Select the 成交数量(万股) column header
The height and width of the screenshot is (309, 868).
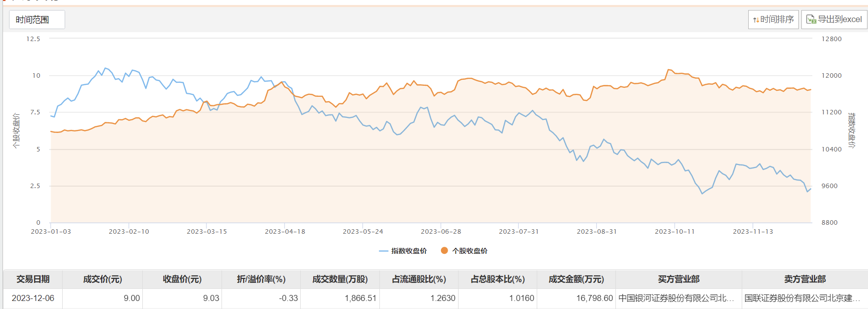(x=340, y=279)
